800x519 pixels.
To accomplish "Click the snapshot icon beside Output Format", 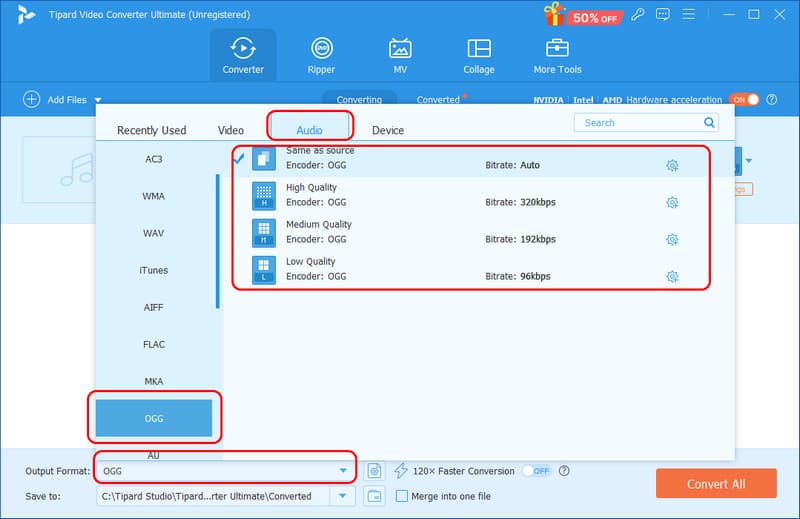I will tap(374, 471).
